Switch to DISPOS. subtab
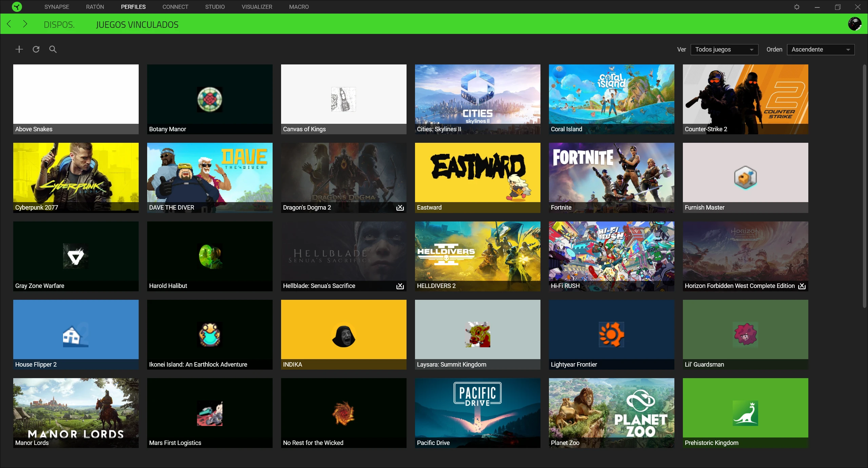868x468 pixels. (59, 24)
